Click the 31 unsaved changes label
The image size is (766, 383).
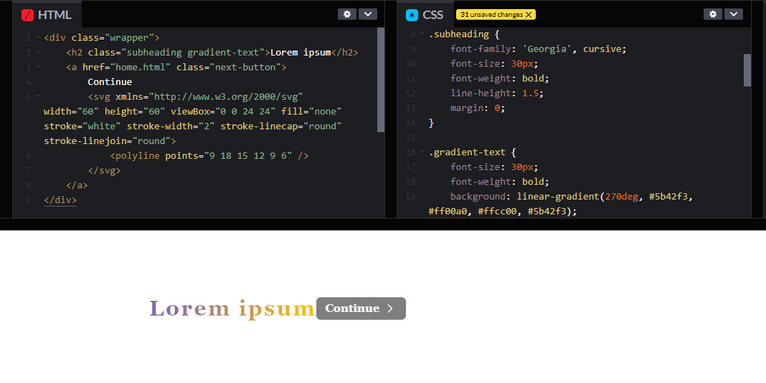point(491,15)
